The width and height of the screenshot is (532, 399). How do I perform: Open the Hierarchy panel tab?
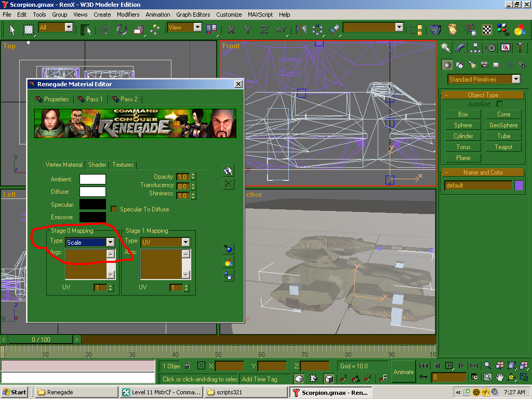pos(475,48)
